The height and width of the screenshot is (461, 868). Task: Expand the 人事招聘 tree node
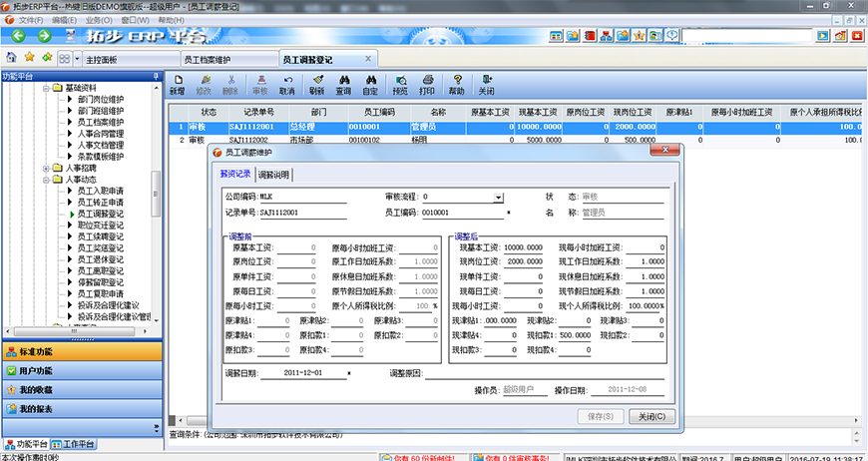[46, 168]
